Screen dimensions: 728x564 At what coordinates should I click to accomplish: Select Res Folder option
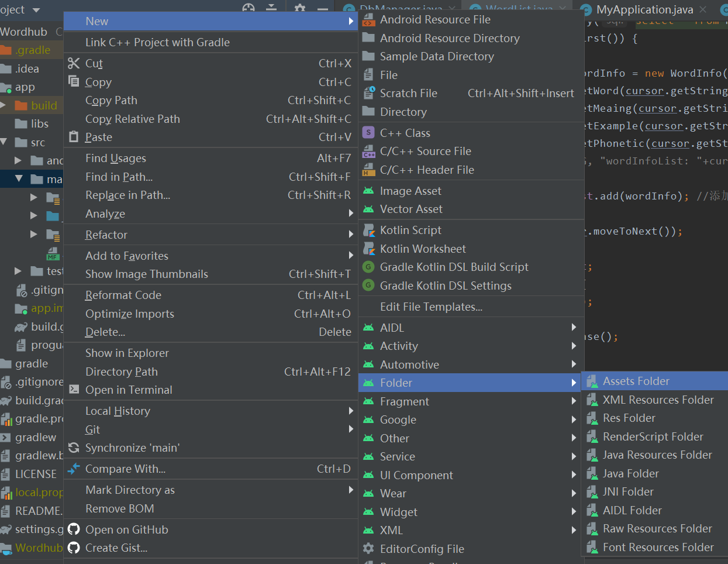(x=655, y=418)
